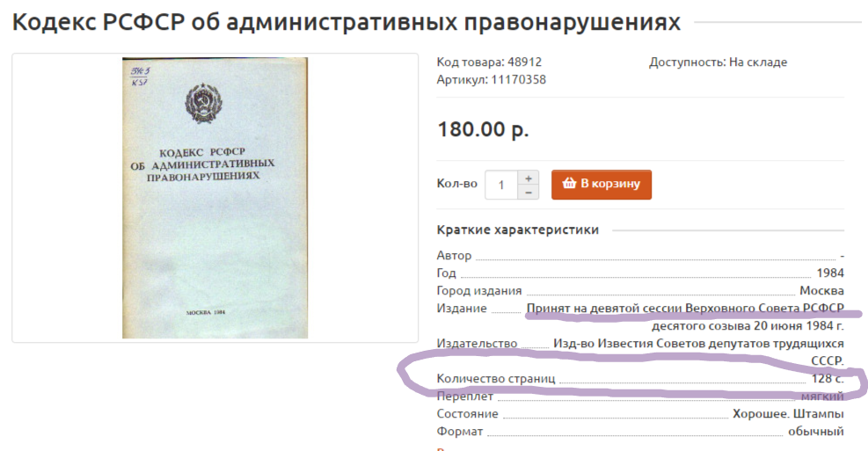This screenshot has width=868, height=451.
Task: Click the price 180.00 р.
Action: (484, 129)
